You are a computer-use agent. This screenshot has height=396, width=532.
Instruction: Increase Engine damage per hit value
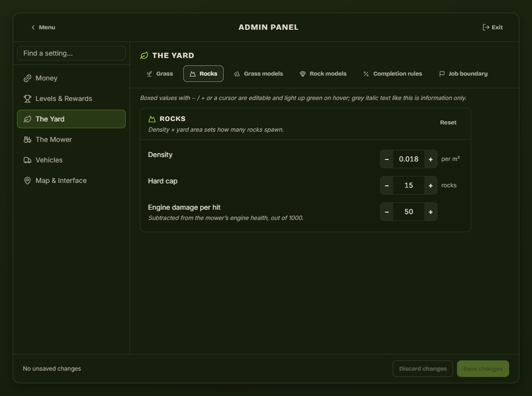click(431, 212)
